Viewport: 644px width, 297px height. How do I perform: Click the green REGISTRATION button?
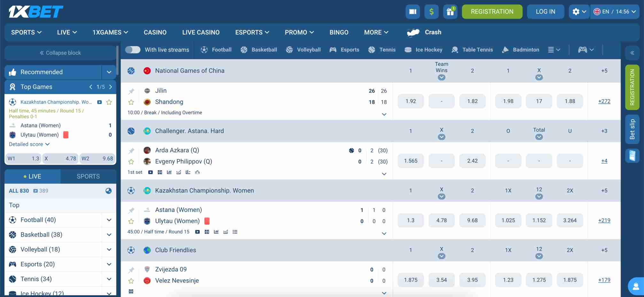tap(492, 12)
